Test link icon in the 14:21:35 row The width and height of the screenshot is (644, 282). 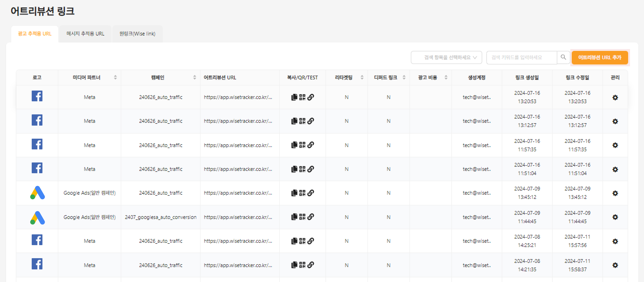[311, 265]
